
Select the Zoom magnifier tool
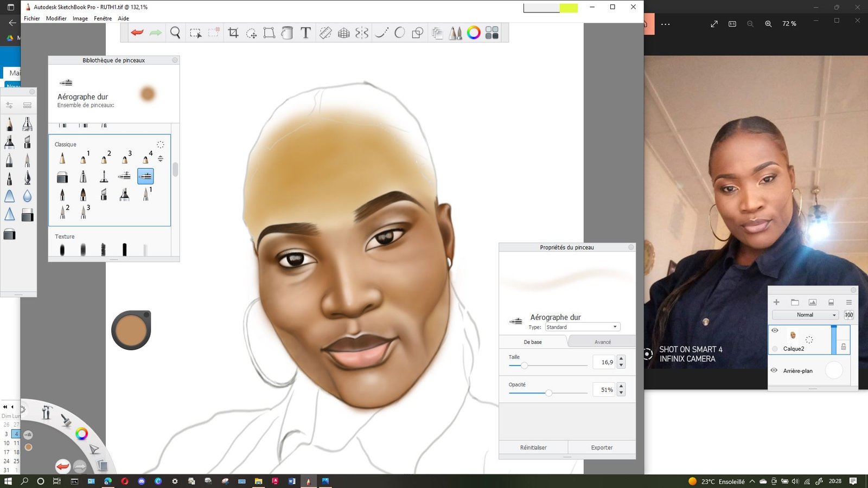175,33
